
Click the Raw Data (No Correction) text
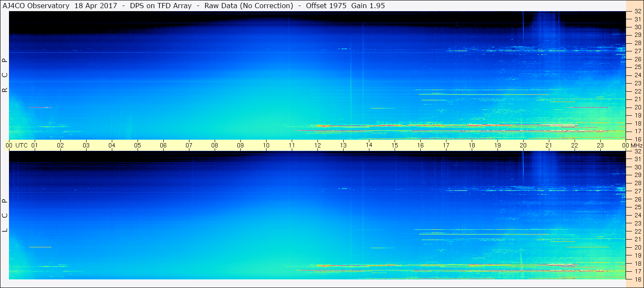pyautogui.click(x=249, y=6)
